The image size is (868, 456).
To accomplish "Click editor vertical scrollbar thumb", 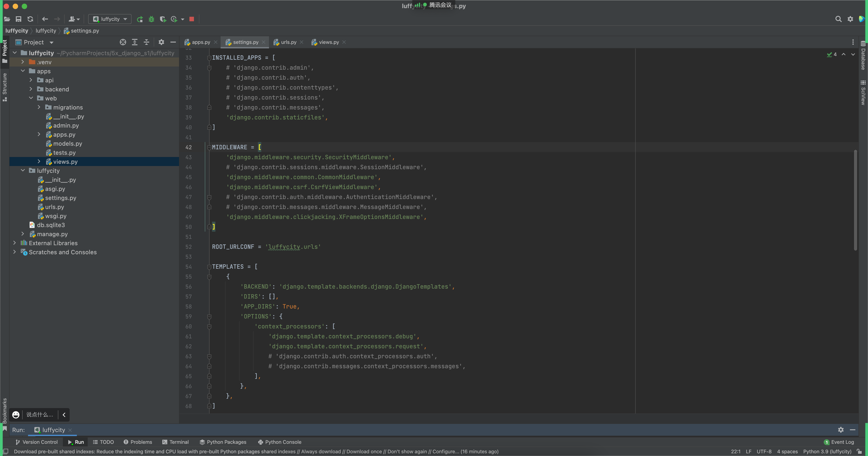I will point(855,200).
